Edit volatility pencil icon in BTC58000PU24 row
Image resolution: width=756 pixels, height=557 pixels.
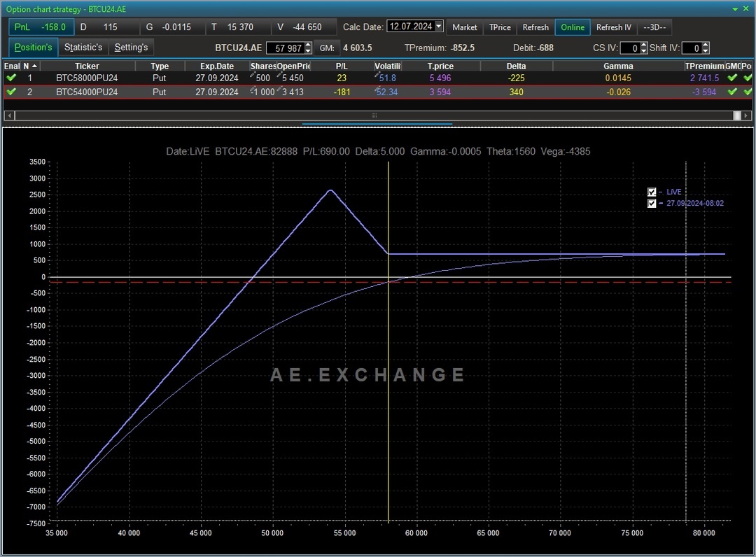pos(377,75)
